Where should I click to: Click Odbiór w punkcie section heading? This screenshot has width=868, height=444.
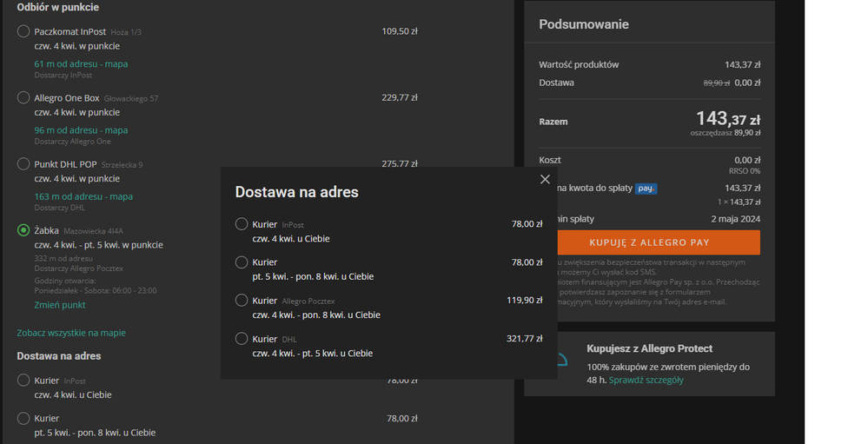58,7
